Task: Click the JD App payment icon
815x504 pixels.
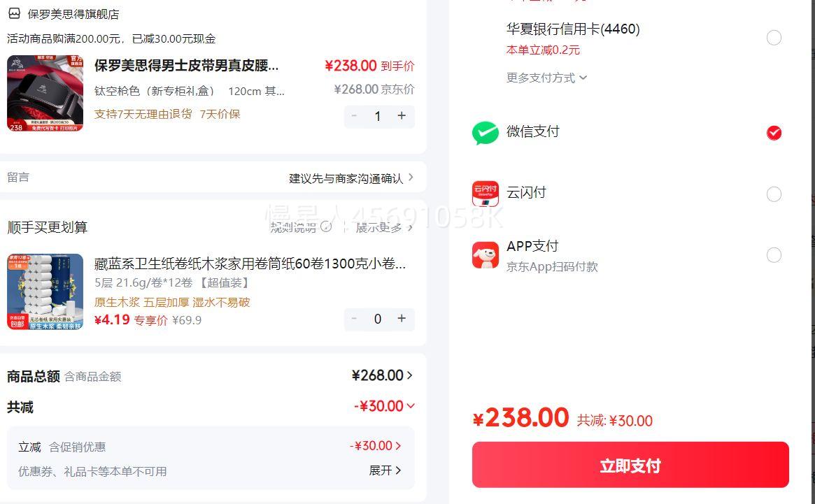Action: (x=485, y=255)
